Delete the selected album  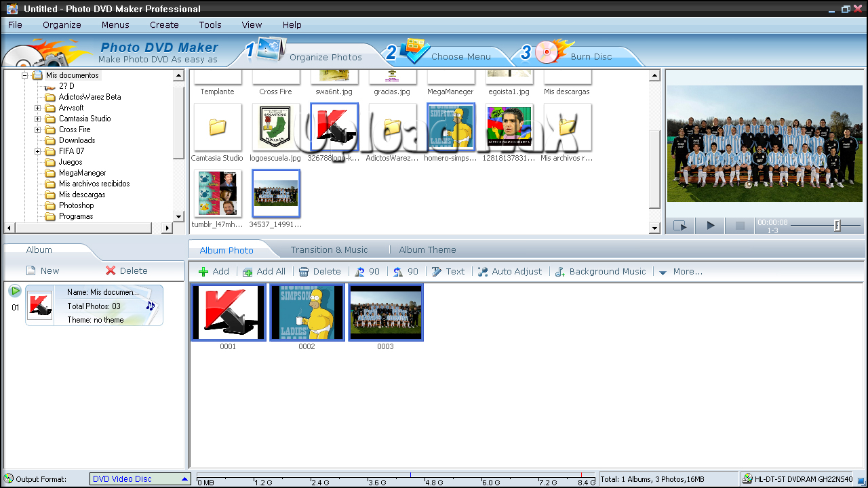(127, 270)
